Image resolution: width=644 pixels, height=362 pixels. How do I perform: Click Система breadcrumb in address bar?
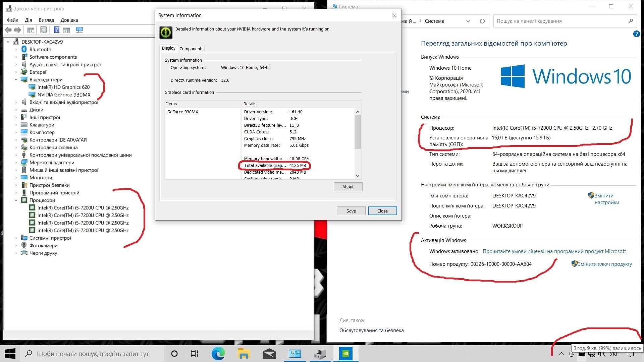click(434, 21)
